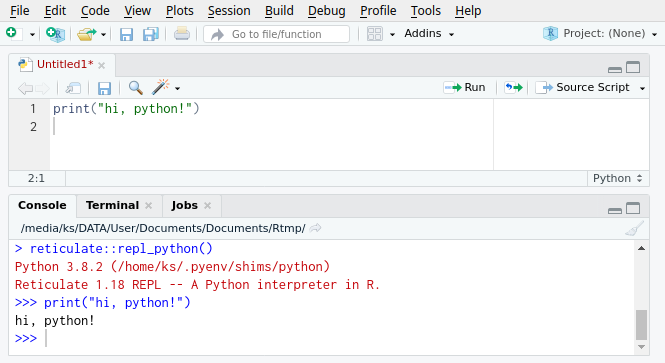
Task: Go forward to next source location
Action: coord(42,88)
